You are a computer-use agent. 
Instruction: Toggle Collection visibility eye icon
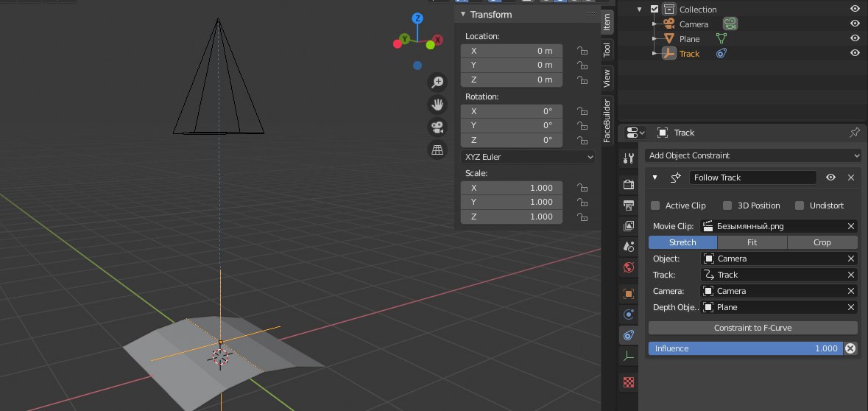pos(855,8)
